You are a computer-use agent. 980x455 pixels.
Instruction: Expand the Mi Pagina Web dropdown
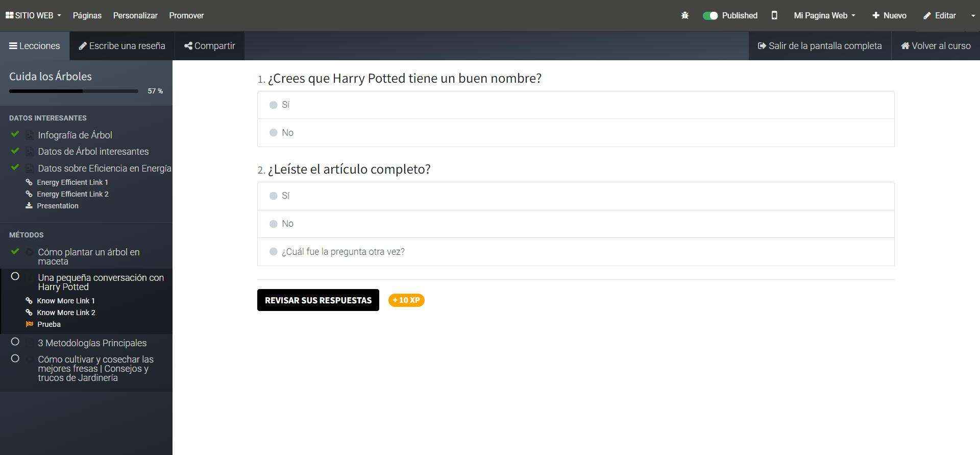point(824,15)
